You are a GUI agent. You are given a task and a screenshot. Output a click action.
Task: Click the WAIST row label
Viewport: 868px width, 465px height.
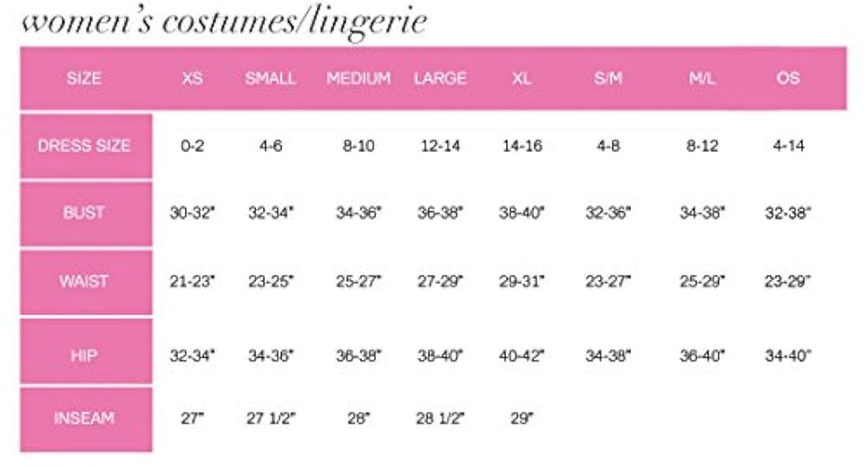tap(84, 282)
